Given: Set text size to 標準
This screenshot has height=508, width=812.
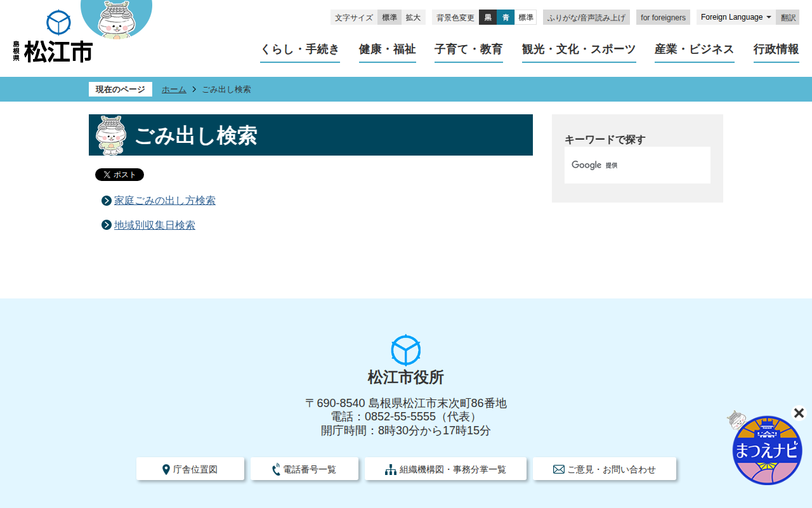Looking at the screenshot, I should click(x=390, y=17).
